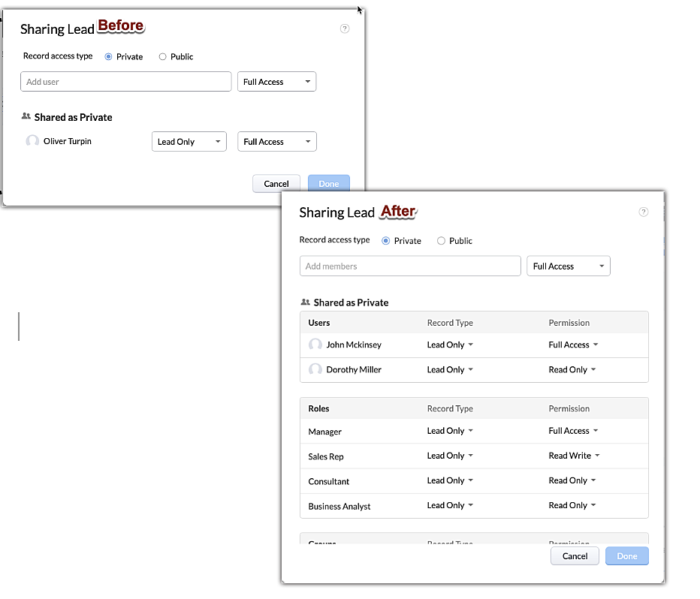Open Manager role's Lead Only record type
Viewport: 700px width, 599px height.
coord(450,431)
